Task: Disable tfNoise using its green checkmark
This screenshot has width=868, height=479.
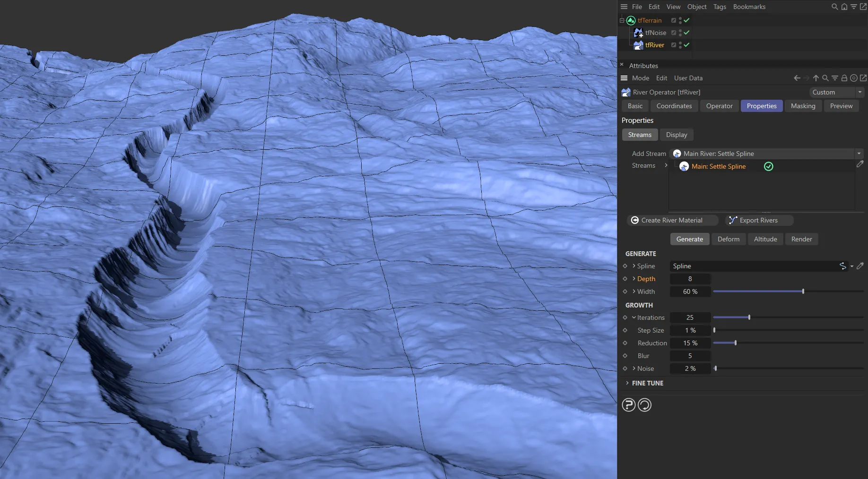Action: (686, 33)
